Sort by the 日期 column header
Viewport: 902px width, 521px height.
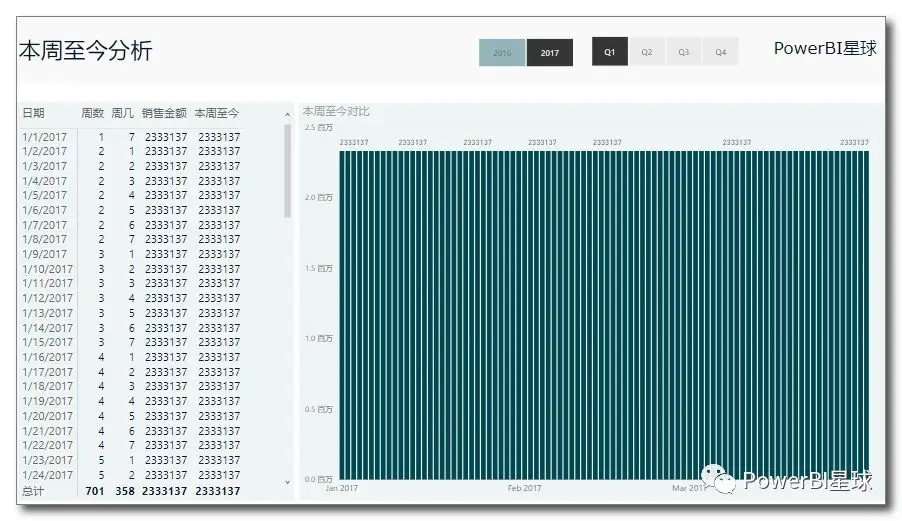click(x=33, y=113)
